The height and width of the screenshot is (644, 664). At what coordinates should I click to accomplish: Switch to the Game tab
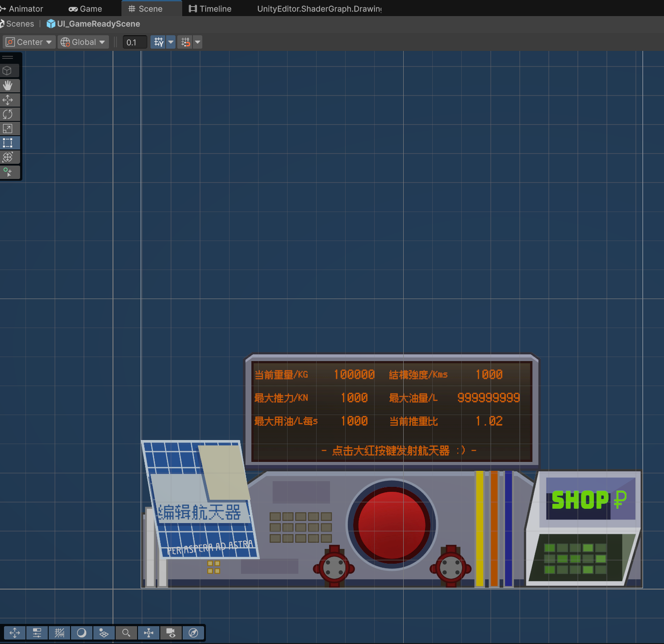(x=85, y=8)
